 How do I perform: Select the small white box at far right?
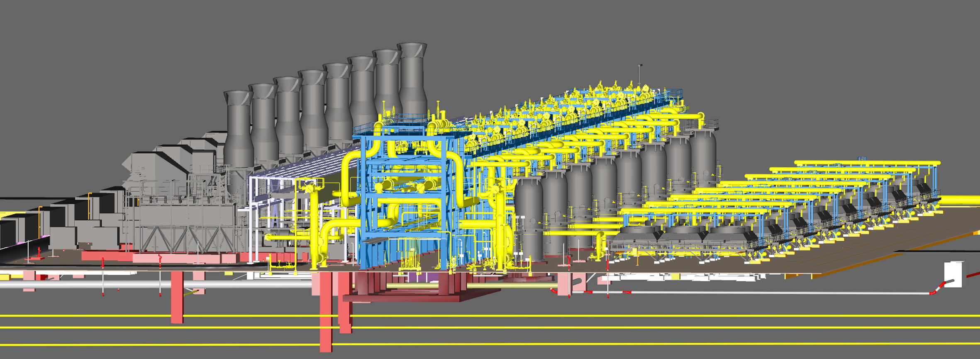click(x=953, y=274)
